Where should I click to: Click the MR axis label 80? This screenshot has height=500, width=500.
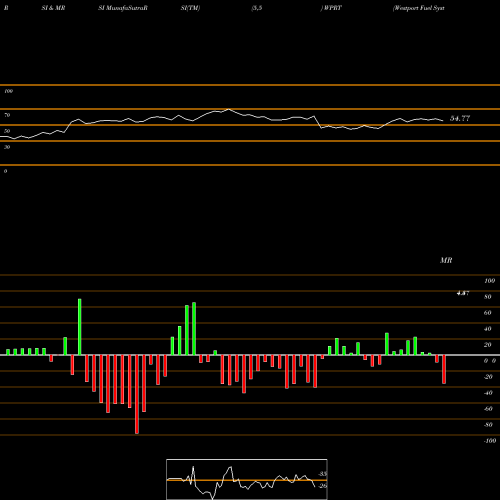click(x=488, y=297)
